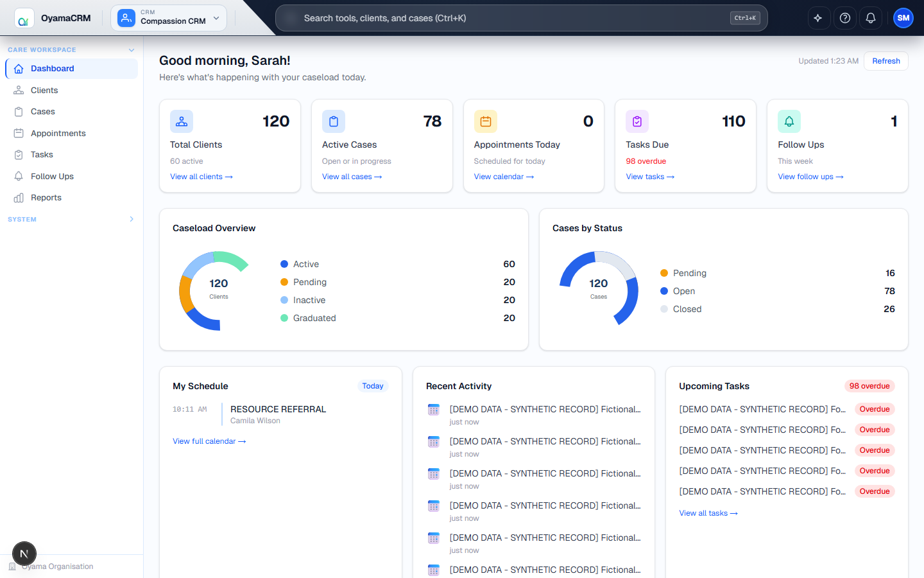Follow the View full calendar link
Image resolution: width=924 pixels, height=578 pixels.
(209, 441)
